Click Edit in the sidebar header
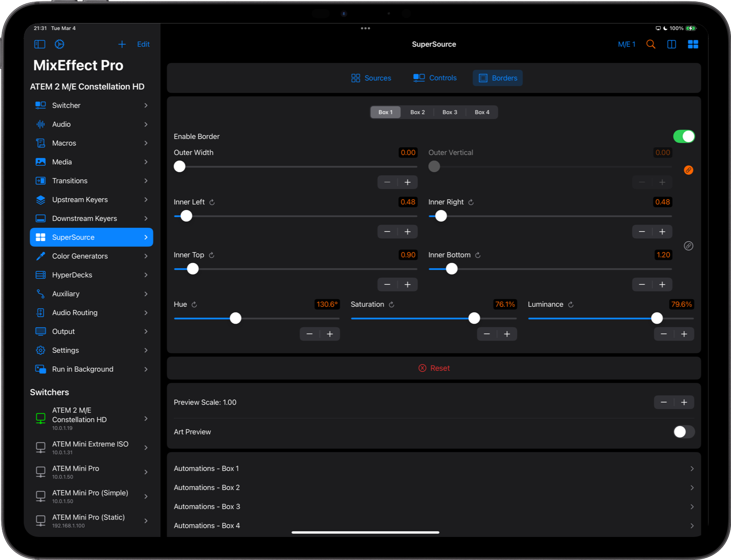The height and width of the screenshot is (560, 731). (x=143, y=44)
